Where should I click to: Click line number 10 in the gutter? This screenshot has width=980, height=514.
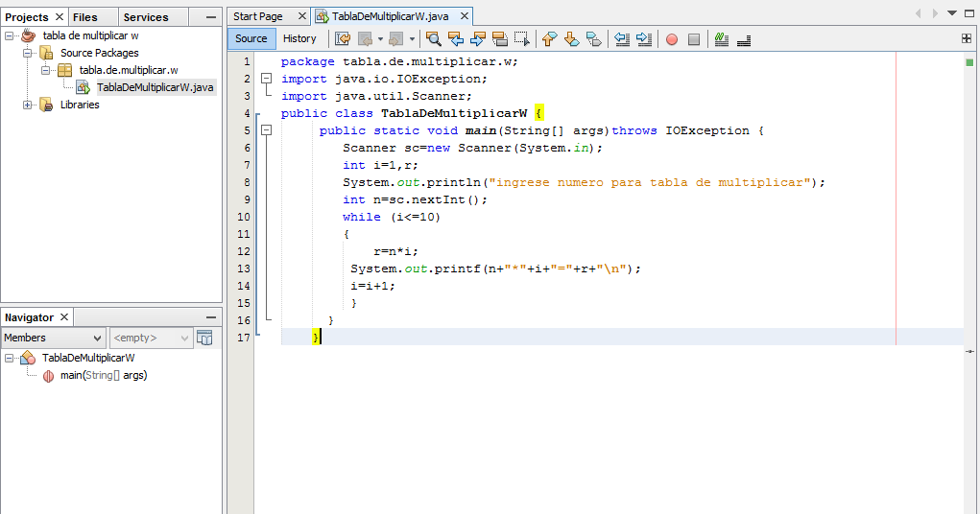point(243,217)
